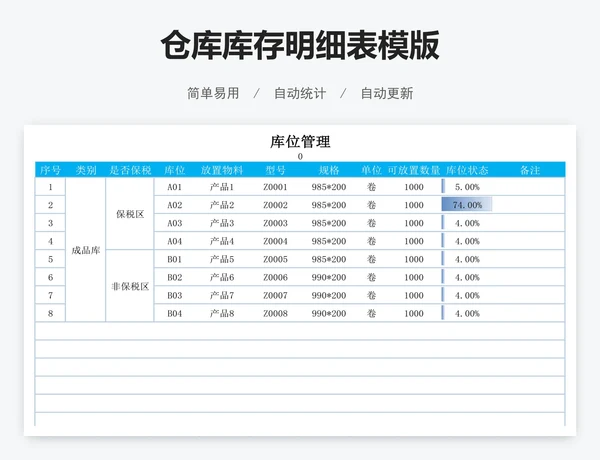Click the 4.00% status cell in row 3
Screen dimensions: 600x460
click(467, 223)
